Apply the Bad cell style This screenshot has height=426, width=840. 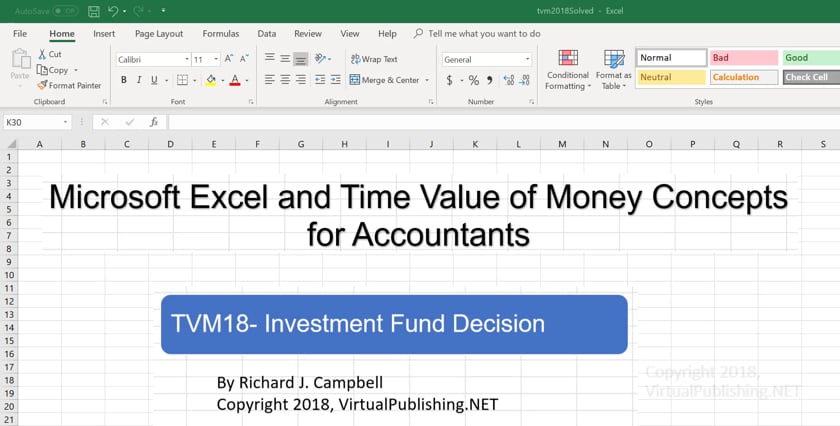pyautogui.click(x=744, y=58)
